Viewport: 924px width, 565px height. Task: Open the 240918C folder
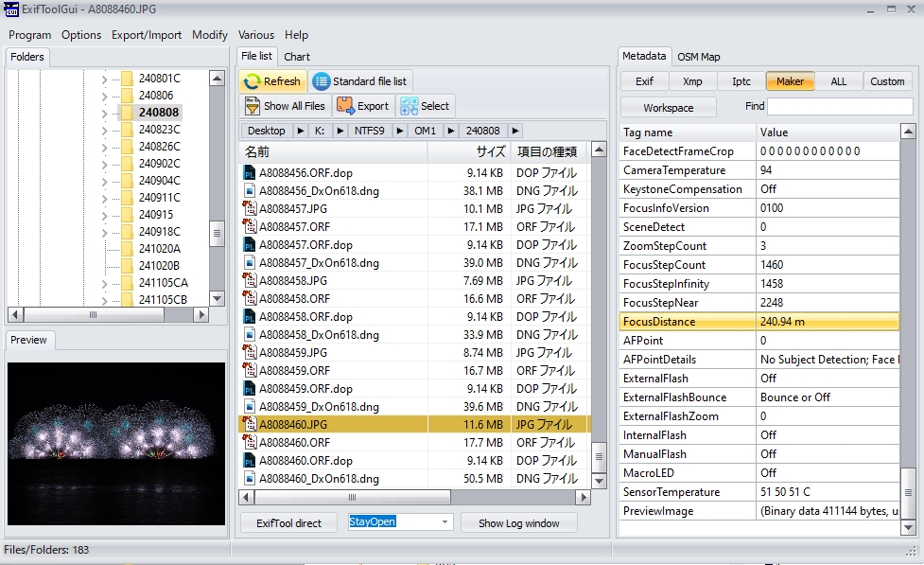160,232
